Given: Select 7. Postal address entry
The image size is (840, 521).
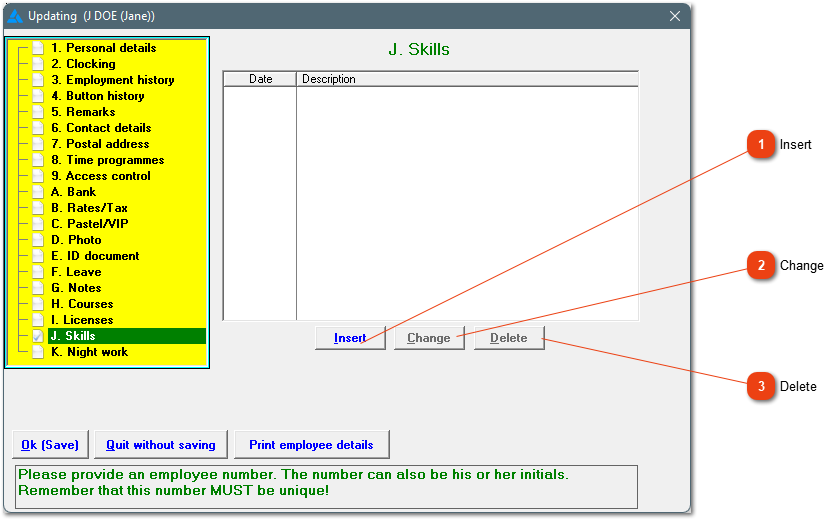Looking at the screenshot, I should click(x=100, y=145).
